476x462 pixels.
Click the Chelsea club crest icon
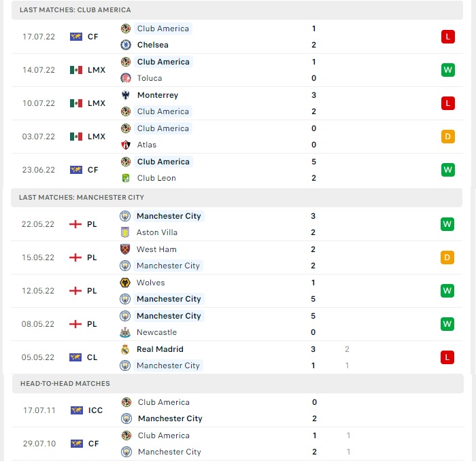pyautogui.click(x=126, y=45)
